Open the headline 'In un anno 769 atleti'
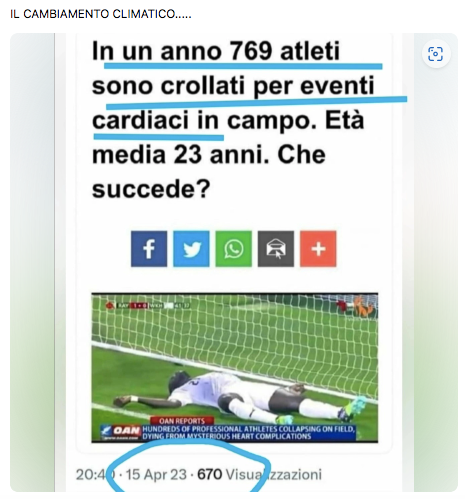 click(216, 51)
